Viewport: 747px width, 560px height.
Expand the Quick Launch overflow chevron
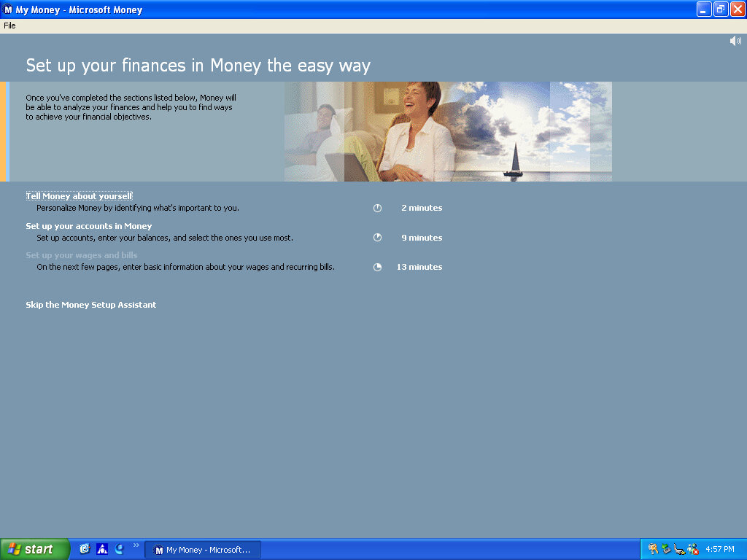(136, 545)
